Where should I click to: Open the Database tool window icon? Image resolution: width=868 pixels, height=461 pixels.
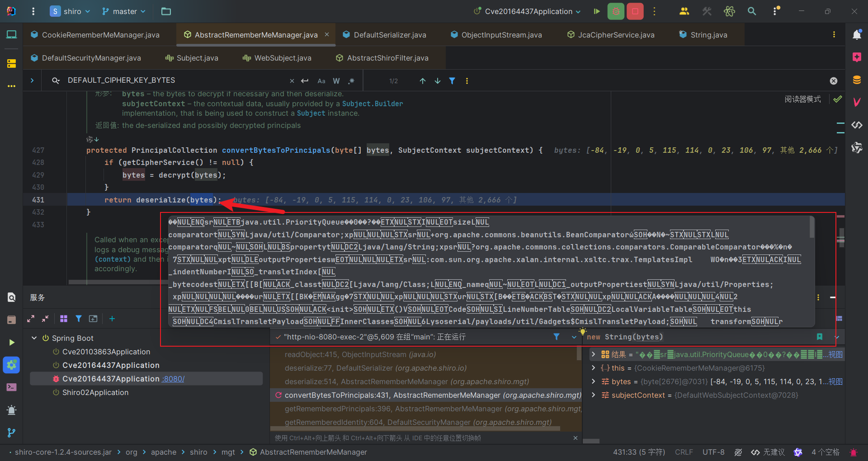coord(857,80)
